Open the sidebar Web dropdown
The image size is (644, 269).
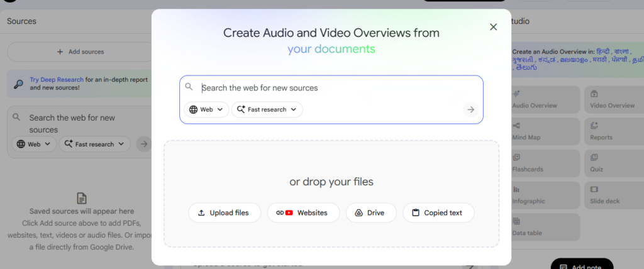pos(34,144)
